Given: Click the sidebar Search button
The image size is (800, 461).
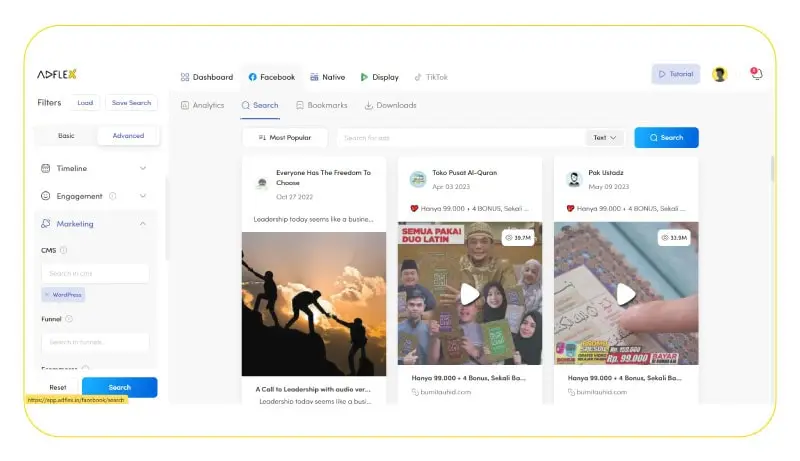Looking at the screenshot, I should point(119,388).
